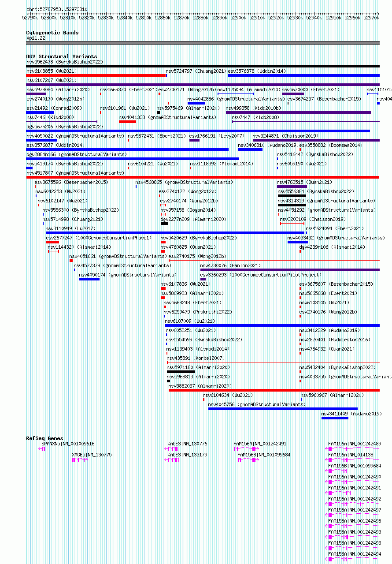Click the nsv4314319 black variant bar

292,205
